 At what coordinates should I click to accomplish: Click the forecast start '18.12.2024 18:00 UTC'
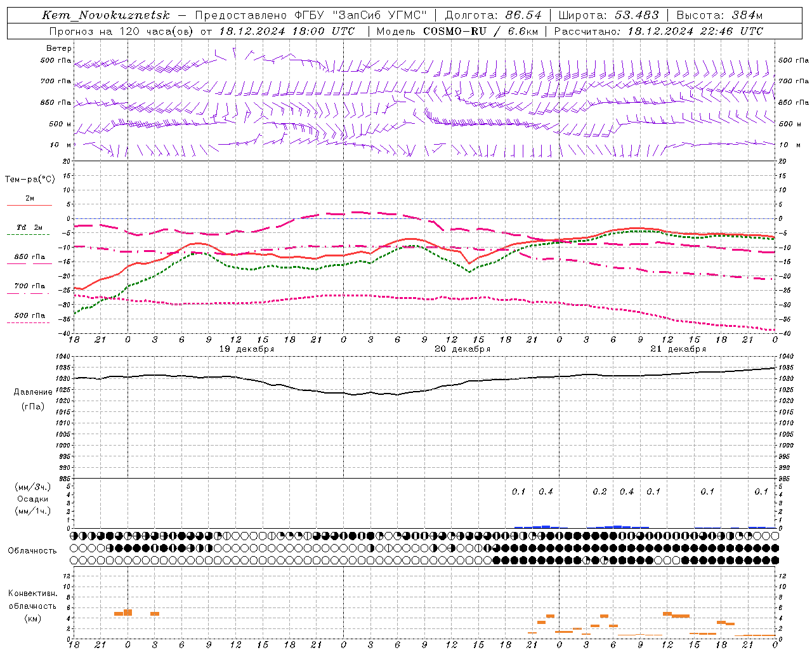(287, 31)
